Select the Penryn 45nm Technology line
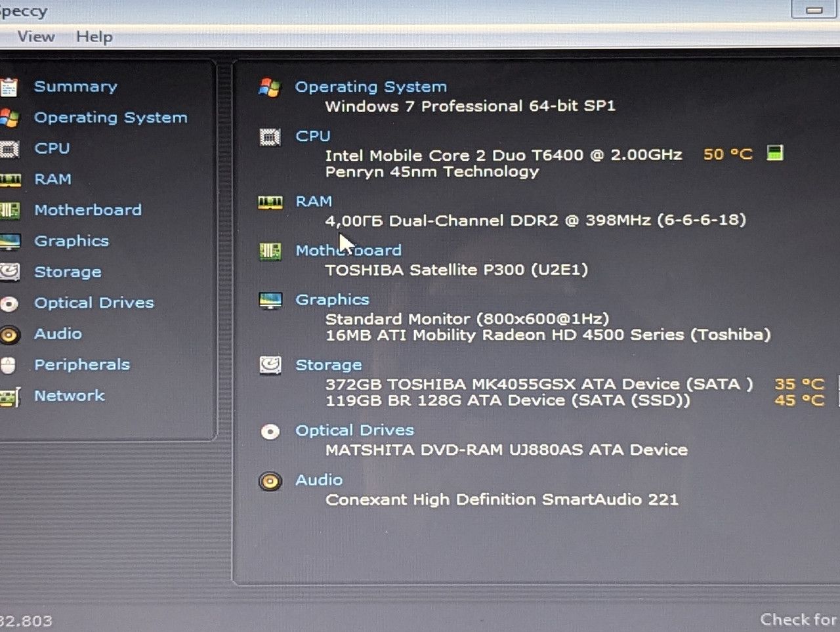 pyautogui.click(x=432, y=171)
